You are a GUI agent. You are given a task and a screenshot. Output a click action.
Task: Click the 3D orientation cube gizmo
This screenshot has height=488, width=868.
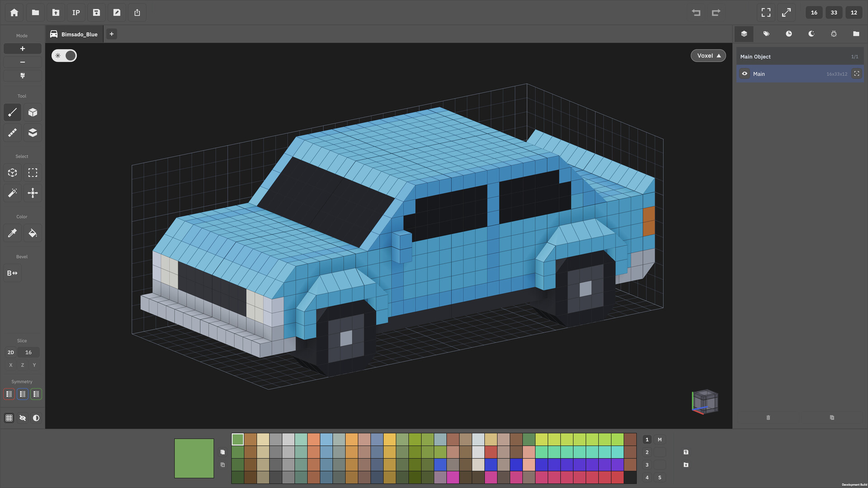(705, 402)
